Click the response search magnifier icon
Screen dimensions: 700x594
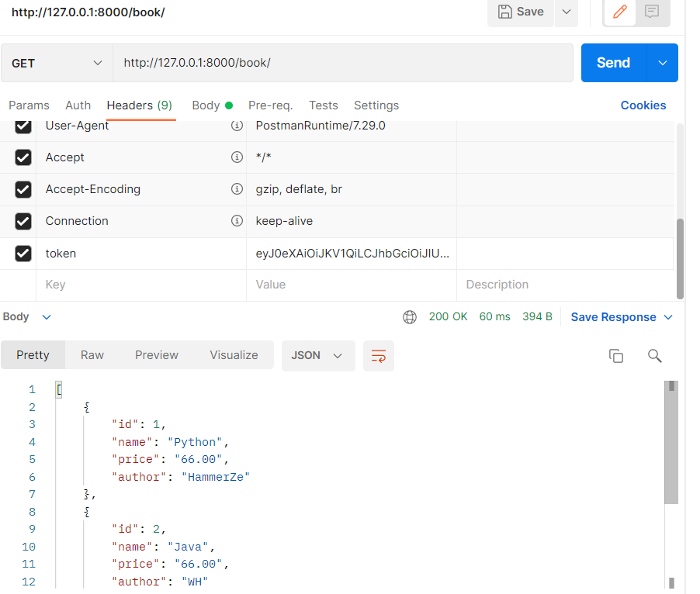[x=654, y=356]
